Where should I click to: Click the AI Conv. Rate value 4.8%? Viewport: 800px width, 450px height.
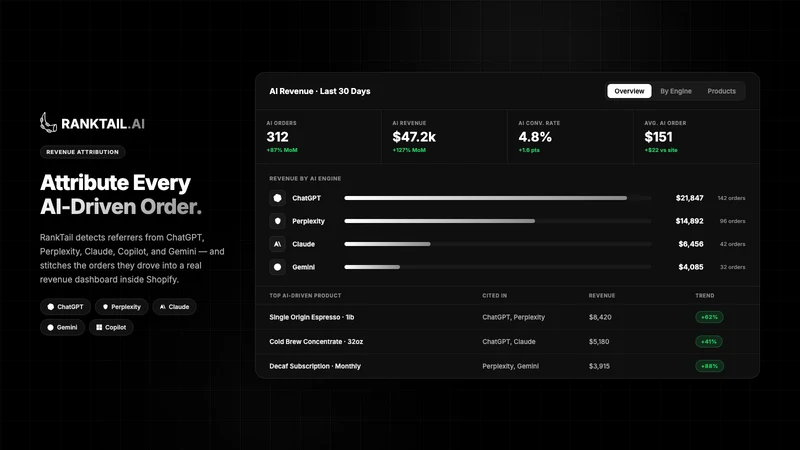pos(535,137)
